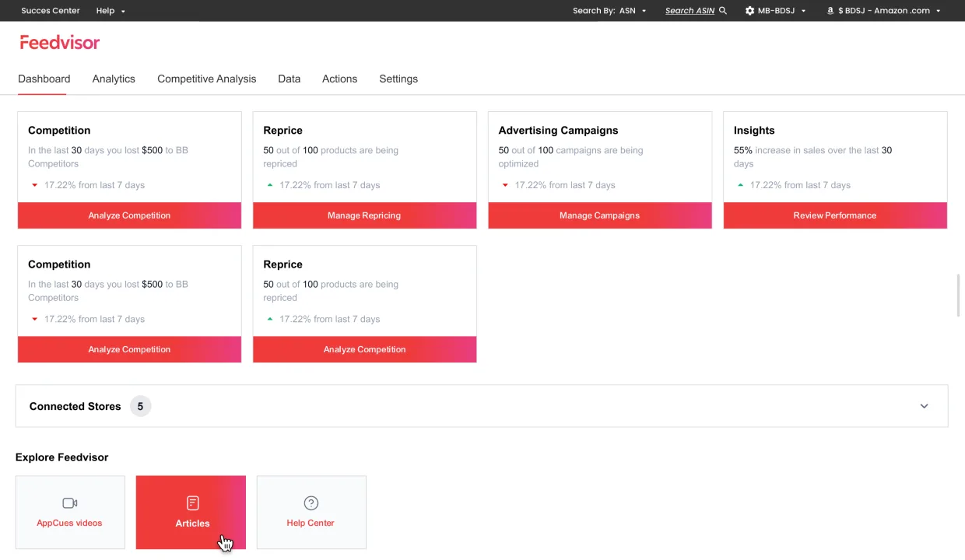
Task: Click Analyze Competition in the first-row Competition card
Action: [x=129, y=215]
